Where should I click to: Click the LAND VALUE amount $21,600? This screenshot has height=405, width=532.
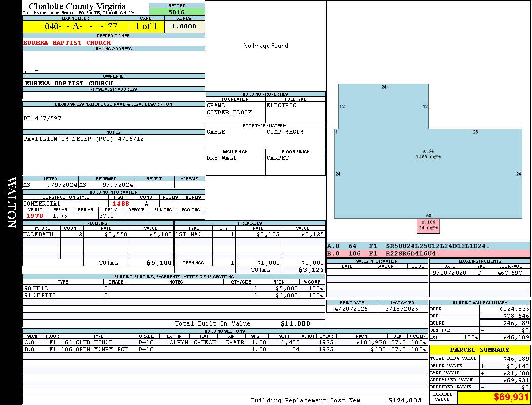[x=516, y=373]
